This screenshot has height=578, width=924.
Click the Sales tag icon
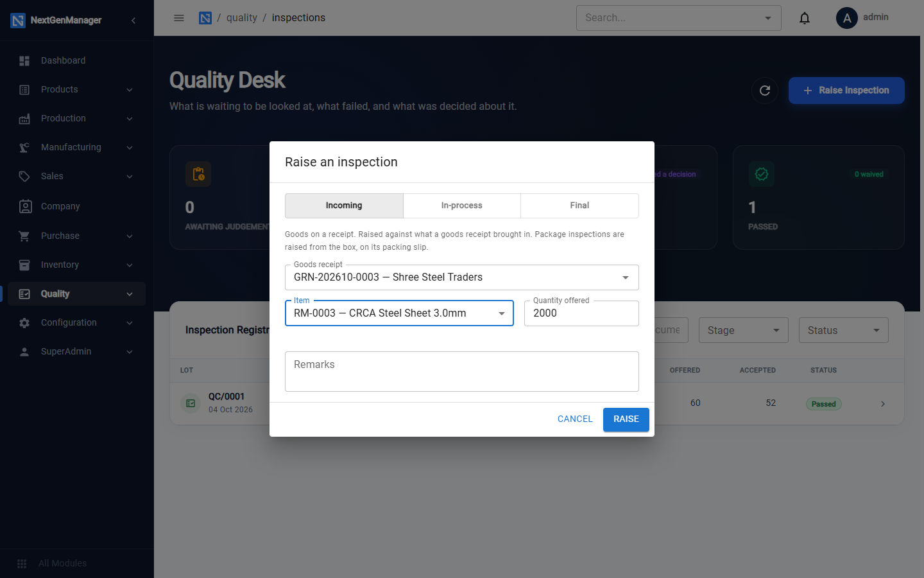(x=24, y=177)
